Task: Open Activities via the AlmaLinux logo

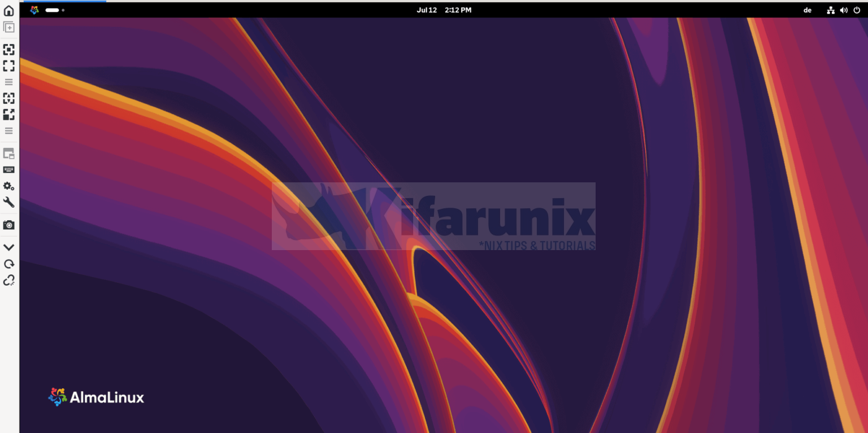Action: (34, 10)
